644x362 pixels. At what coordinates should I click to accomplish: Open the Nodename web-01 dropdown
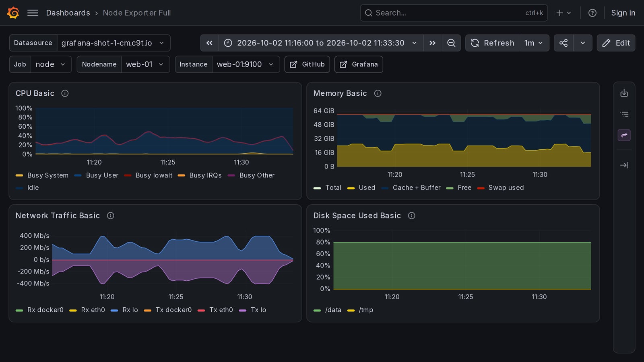(x=145, y=64)
